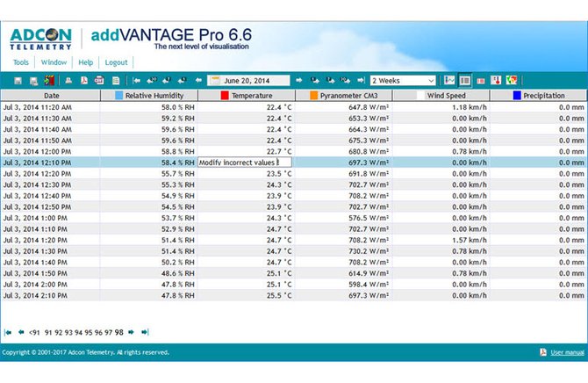The image size is (588, 383).
Task: Click the <91 earlier pages link
Action: point(34,332)
